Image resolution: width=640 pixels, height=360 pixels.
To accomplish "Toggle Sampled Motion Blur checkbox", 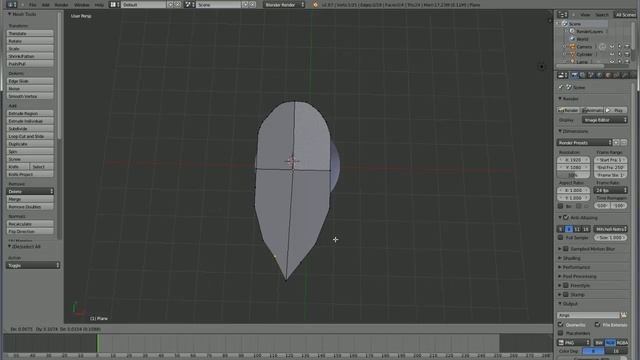I will pos(566,249).
